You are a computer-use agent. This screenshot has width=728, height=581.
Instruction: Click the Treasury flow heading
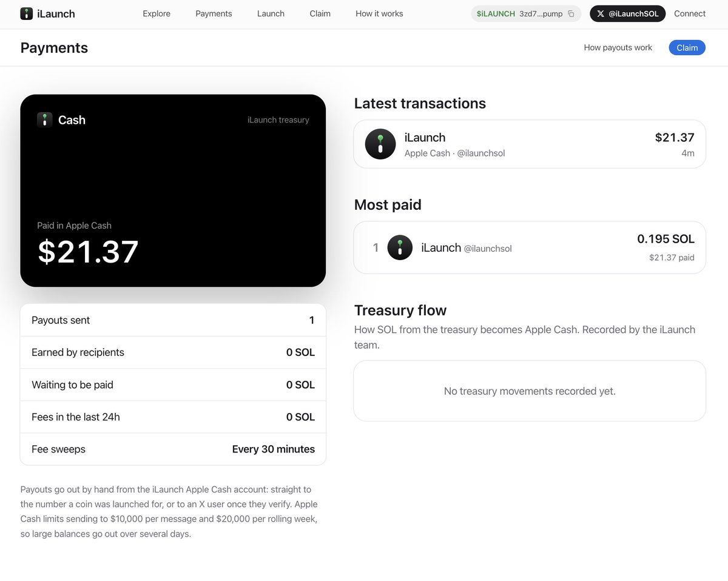(x=400, y=310)
